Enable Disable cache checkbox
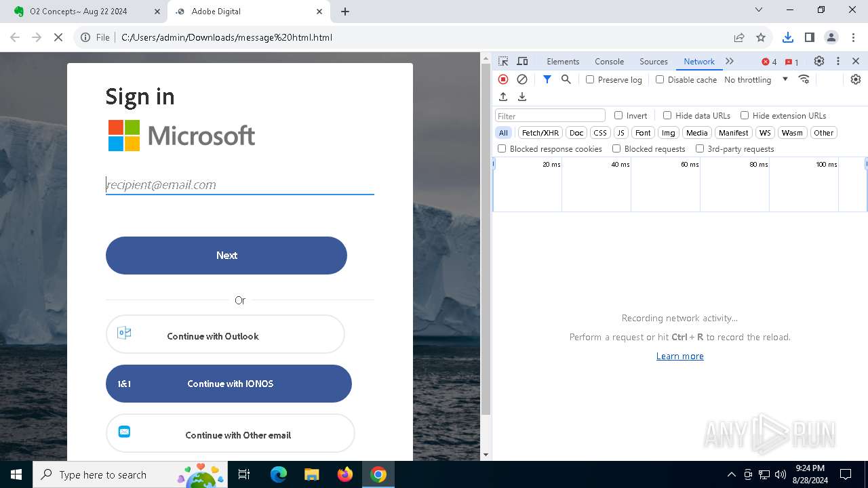This screenshot has width=868, height=488. click(660, 79)
